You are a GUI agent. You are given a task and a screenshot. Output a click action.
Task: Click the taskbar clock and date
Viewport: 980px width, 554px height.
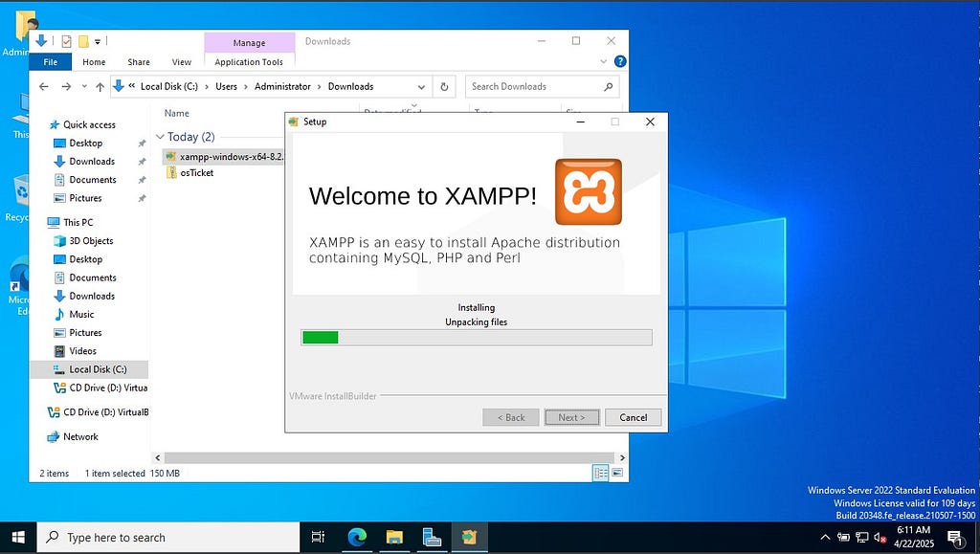coord(914,537)
